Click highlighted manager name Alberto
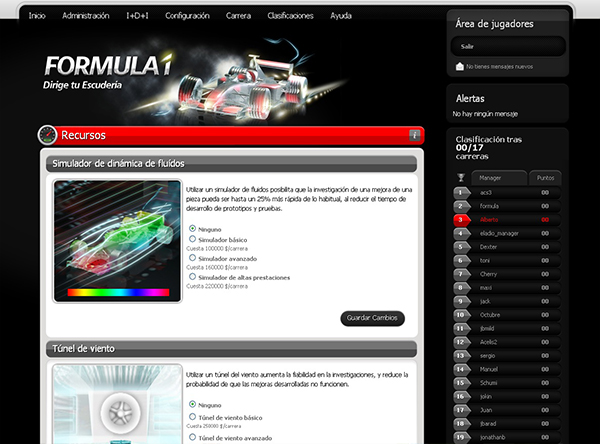The width and height of the screenshot is (600, 444). [x=489, y=220]
